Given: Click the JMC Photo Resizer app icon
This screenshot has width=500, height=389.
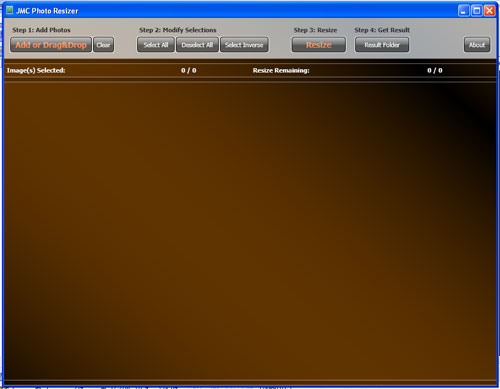Looking at the screenshot, I should coord(10,10).
